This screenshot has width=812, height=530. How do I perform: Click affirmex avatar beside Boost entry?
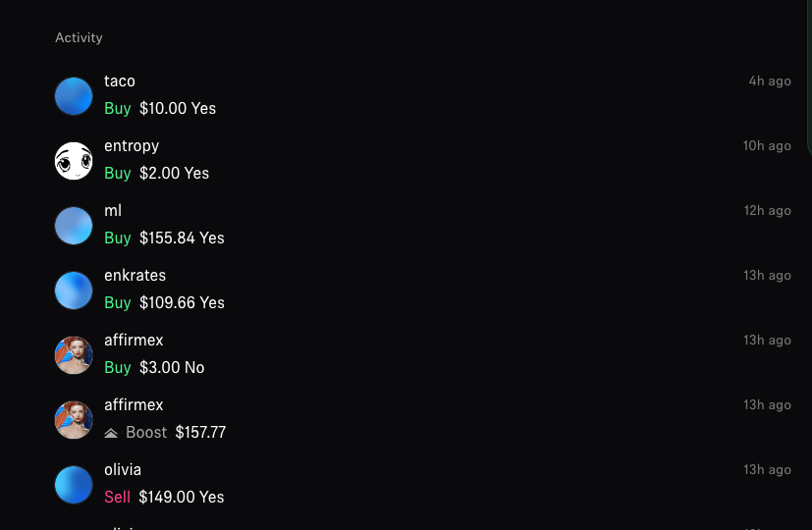(74, 420)
